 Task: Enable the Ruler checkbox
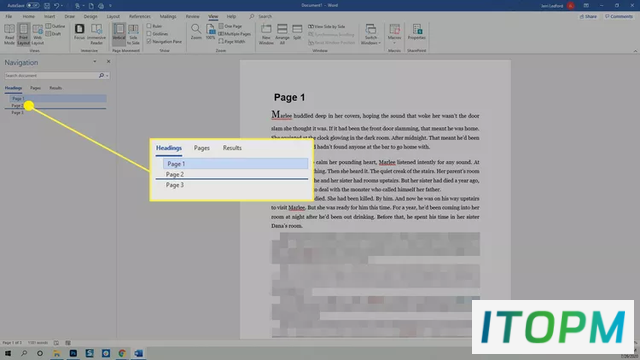tap(149, 26)
